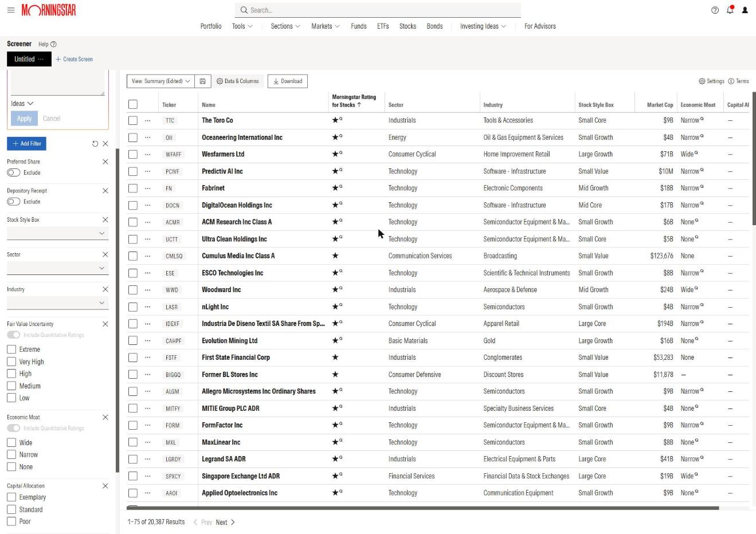Check the Extreme uncertainty checkbox
The width and height of the screenshot is (756, 534).
tap(11, 350)
